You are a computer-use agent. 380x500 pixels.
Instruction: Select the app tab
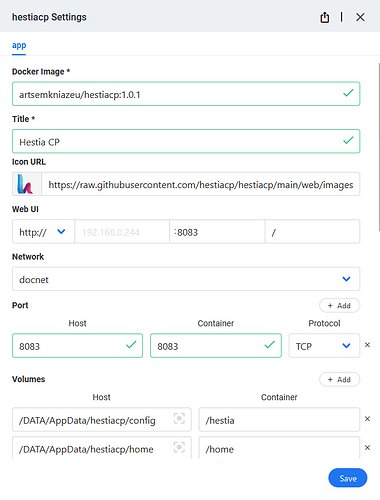click(x=19, y=45)
